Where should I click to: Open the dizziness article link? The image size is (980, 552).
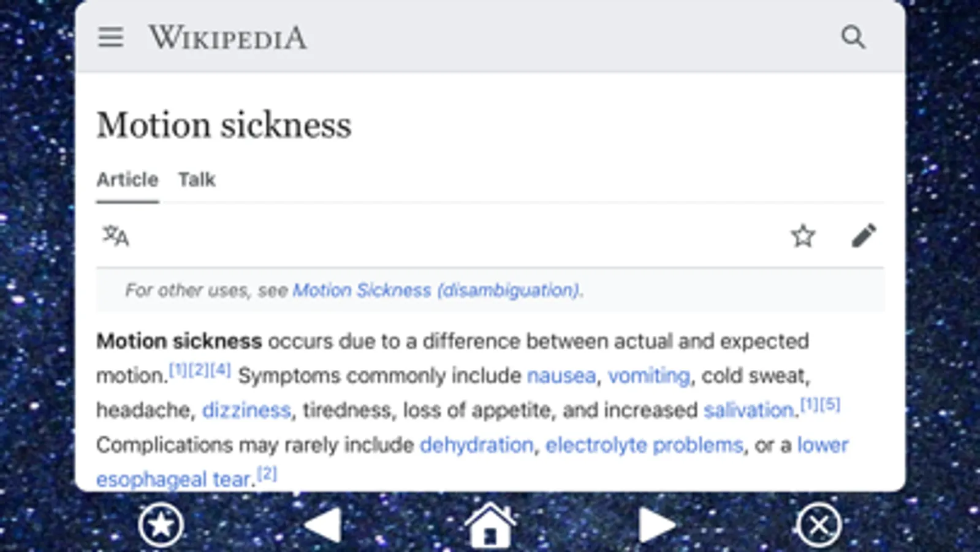[246, 410]
